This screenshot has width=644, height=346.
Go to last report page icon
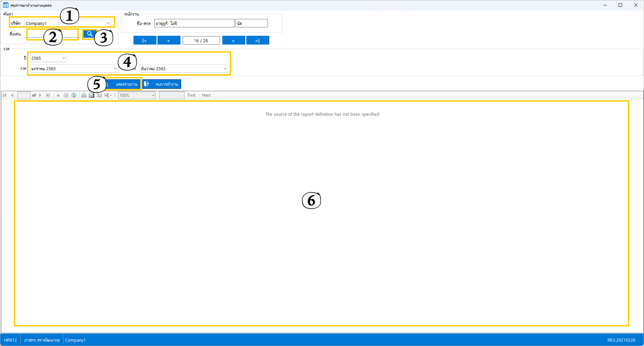[x=48, y=95]
